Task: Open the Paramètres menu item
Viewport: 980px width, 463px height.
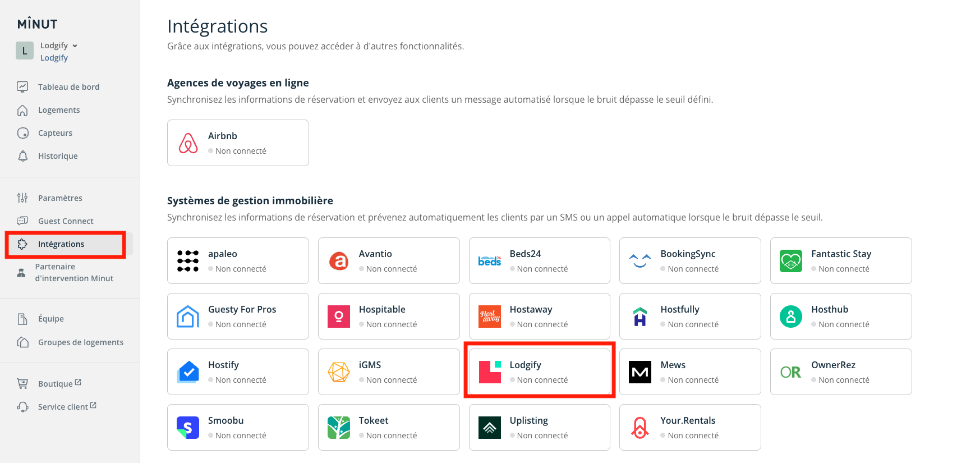Action: click(60, 198)
